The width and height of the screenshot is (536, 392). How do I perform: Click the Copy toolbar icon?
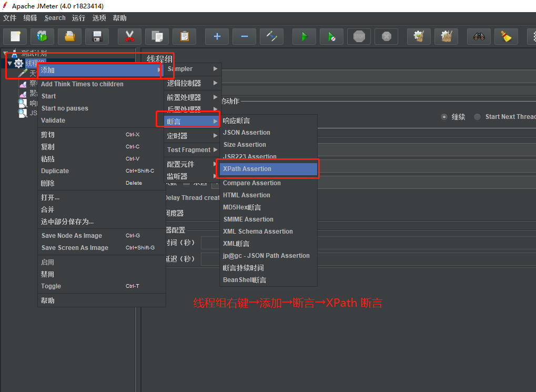pos(157,36)
